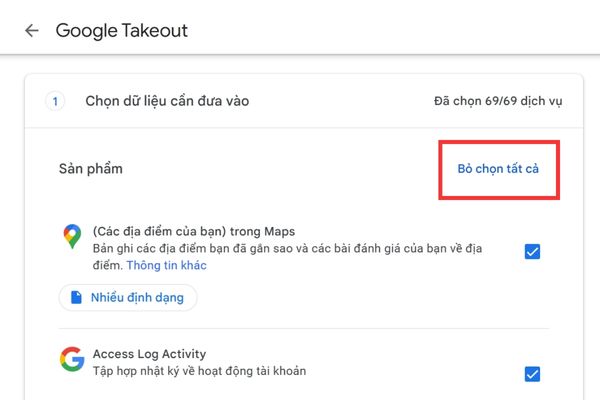Click the document icon in the format chip
The image size is (600, 400).
coord(76,297)
